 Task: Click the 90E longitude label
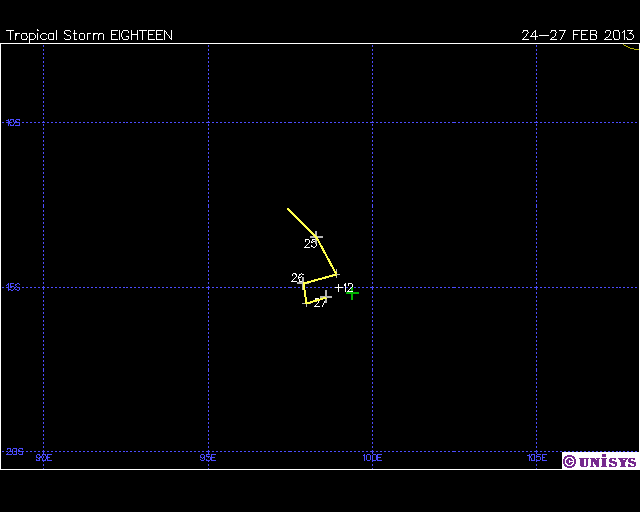pyautogui.click(x=43, y=458)
